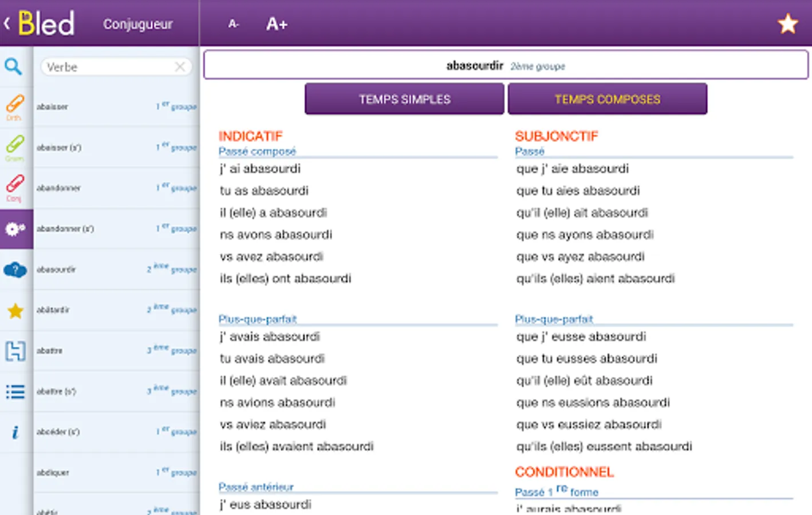Go back with the Bled arrow
The image size is (812, 515).
coord(7,23)
